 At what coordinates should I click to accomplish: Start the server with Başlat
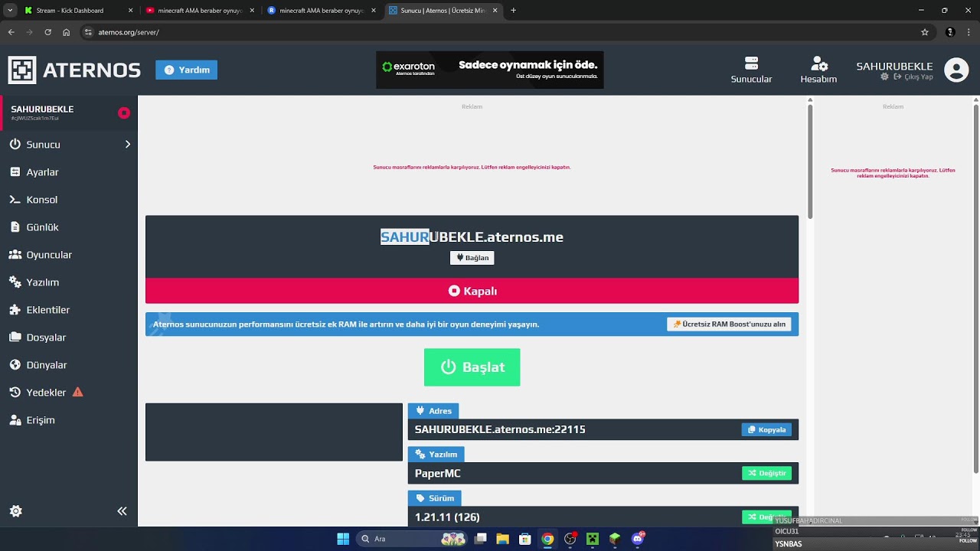(x=472, y=367)
